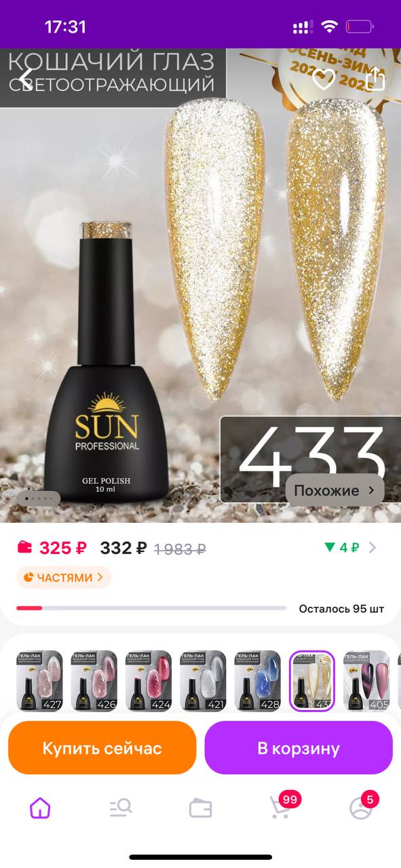The image size is (401, 868).
Task: Open the wallet icon in bottom bar
Action: pos(200,808)
